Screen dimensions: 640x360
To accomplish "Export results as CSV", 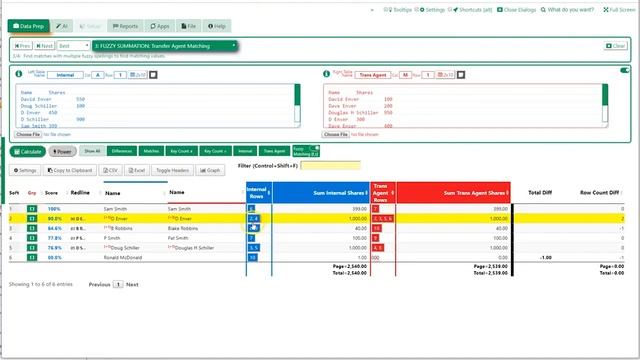I will click(111, 170).
